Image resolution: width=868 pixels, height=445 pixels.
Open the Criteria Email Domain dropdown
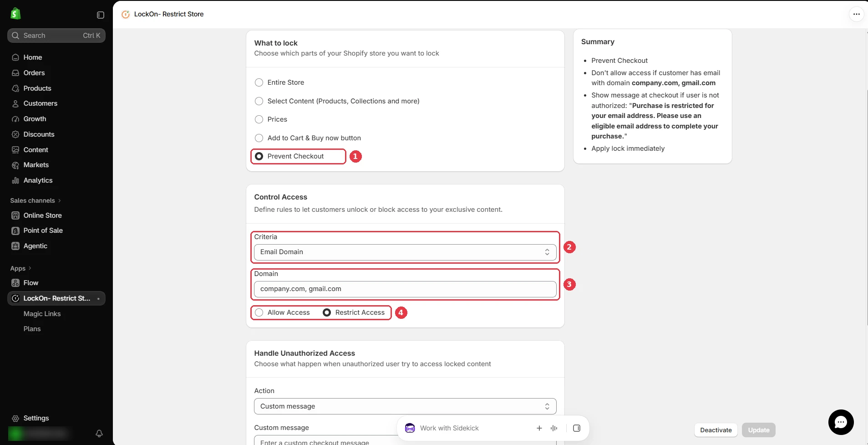point(405,252)
